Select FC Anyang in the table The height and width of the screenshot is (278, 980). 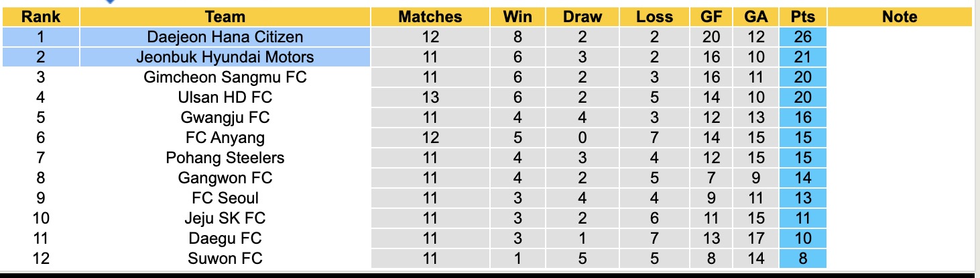(x=225, y=138)
